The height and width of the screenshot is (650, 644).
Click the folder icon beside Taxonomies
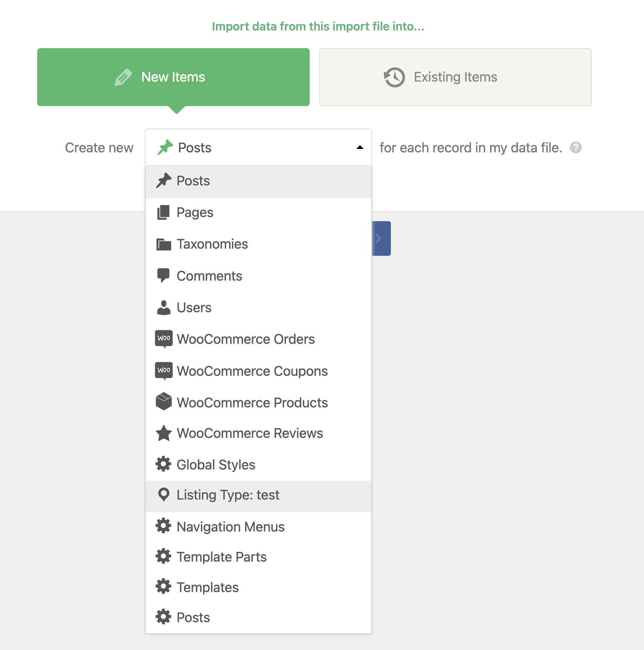pyautogui.click(x=164, y=244)
